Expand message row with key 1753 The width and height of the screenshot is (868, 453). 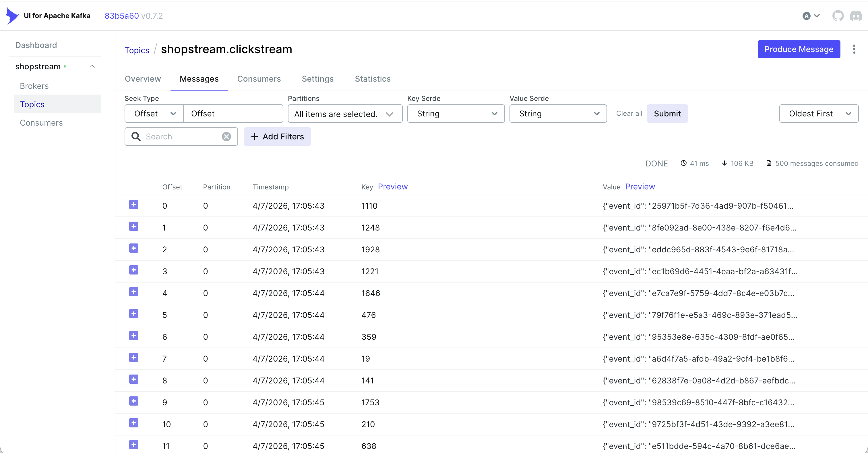[x=133, y=401]
